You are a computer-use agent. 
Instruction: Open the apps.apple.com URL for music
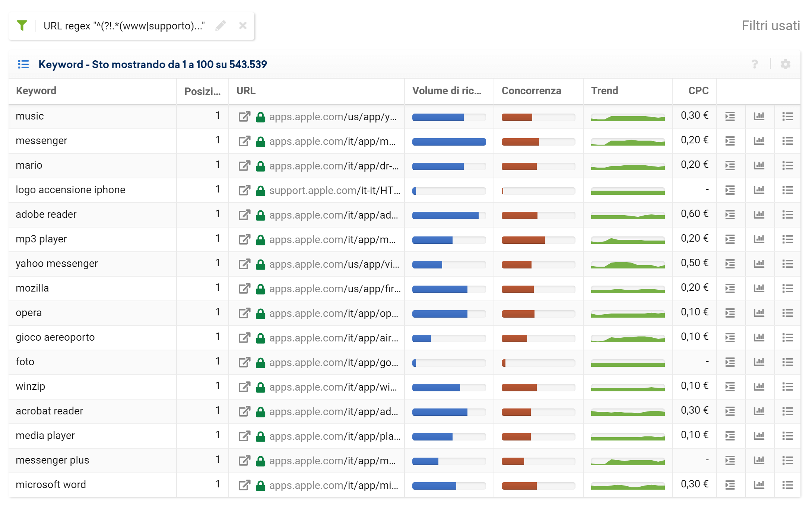[333, 117]
